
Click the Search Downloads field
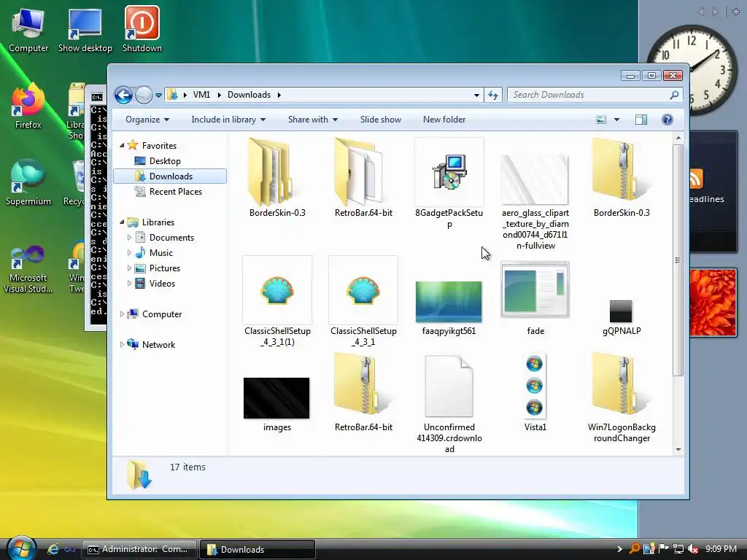click(595, 95)
